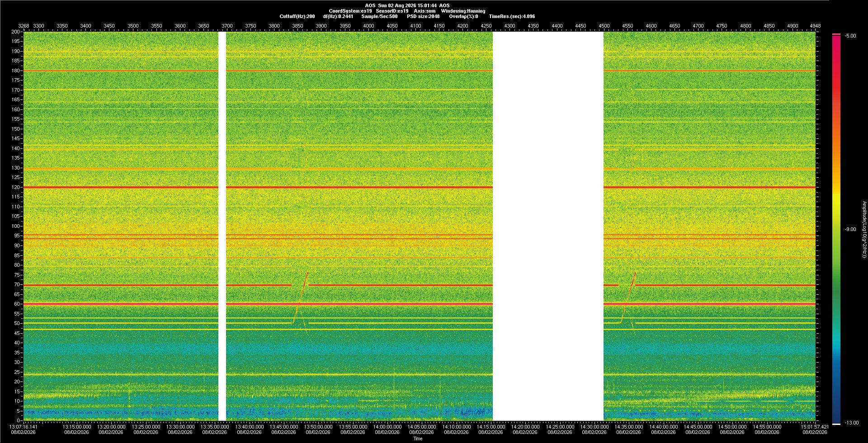The width and height of the screenshot is (868, 443).
Task: Click the 'Sample/Sec:500' parameter text
Action: (x=379, y=16)
